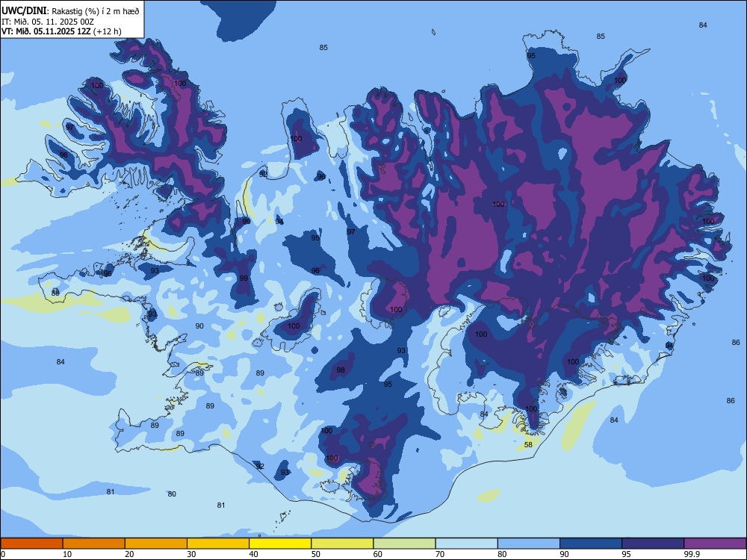Click the legend tick label 99.9

[691, 554]
